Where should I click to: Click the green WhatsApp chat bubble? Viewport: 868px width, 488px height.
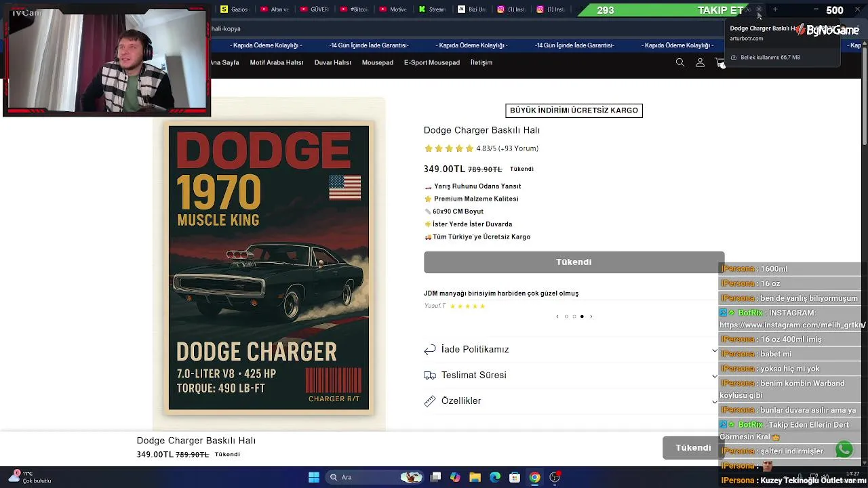coord(844,449)
